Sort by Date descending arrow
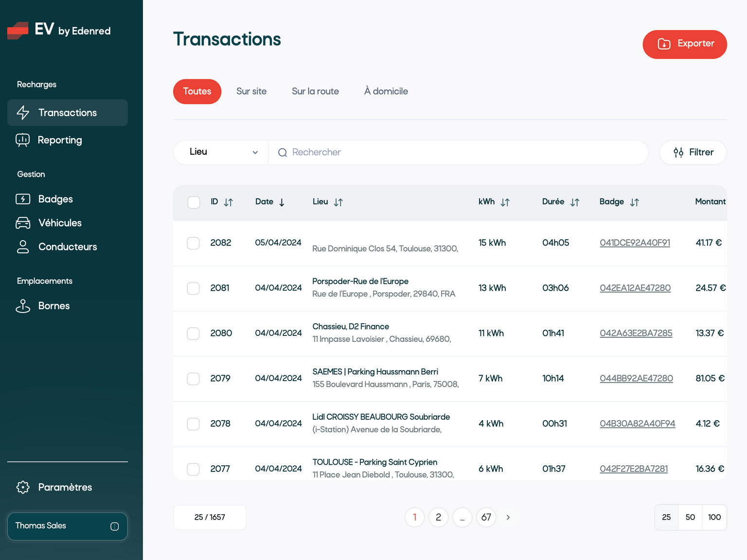The width and height of the screenshot is (747, 560). click(x=282, y=202)
